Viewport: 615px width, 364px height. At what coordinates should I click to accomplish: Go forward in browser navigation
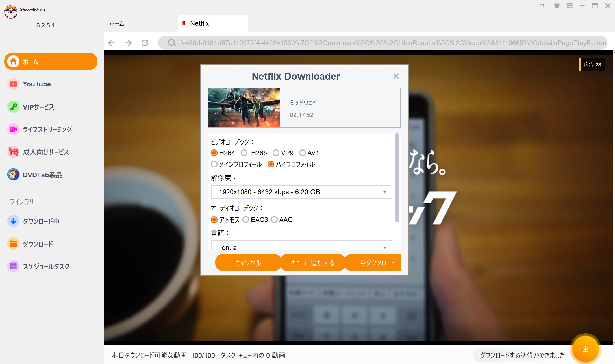tap(128, 43)
